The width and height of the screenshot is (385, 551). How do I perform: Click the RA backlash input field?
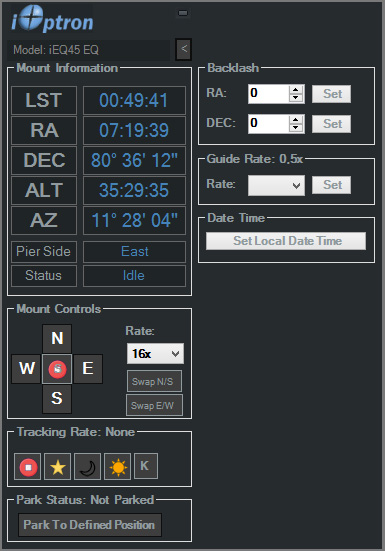click(269, 94)
